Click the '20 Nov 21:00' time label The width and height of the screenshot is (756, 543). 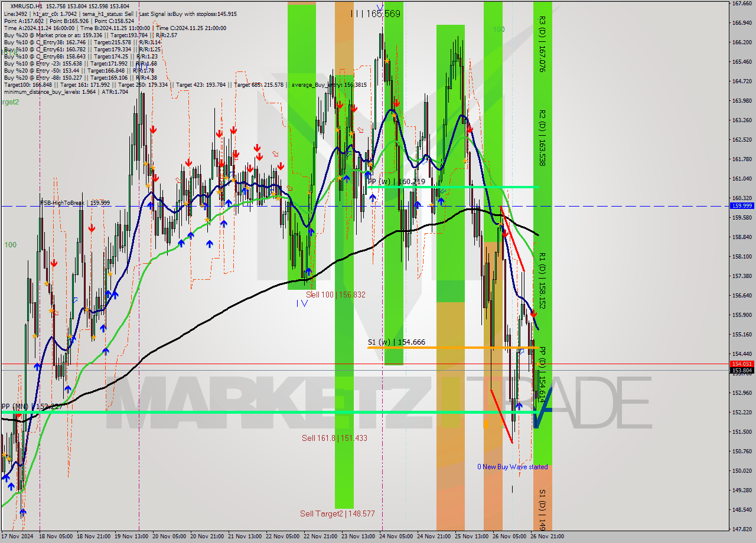pyautogui.click(x=207, y=537)
